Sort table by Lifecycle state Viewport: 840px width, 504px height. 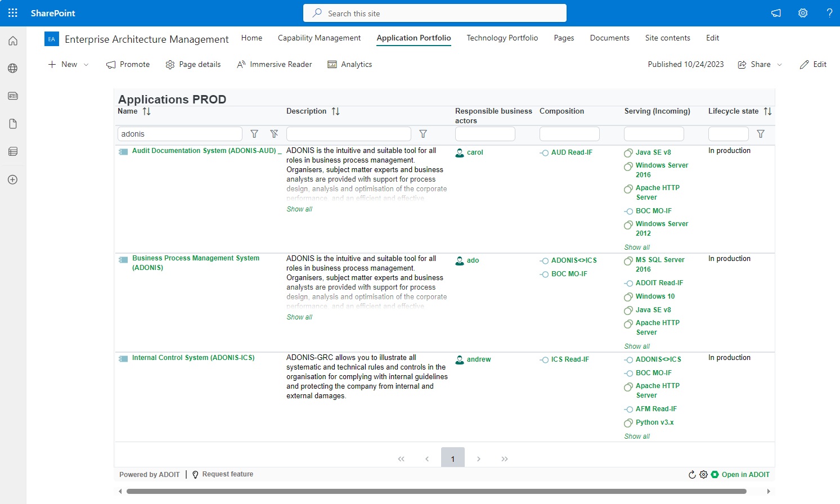coord(767,111)
